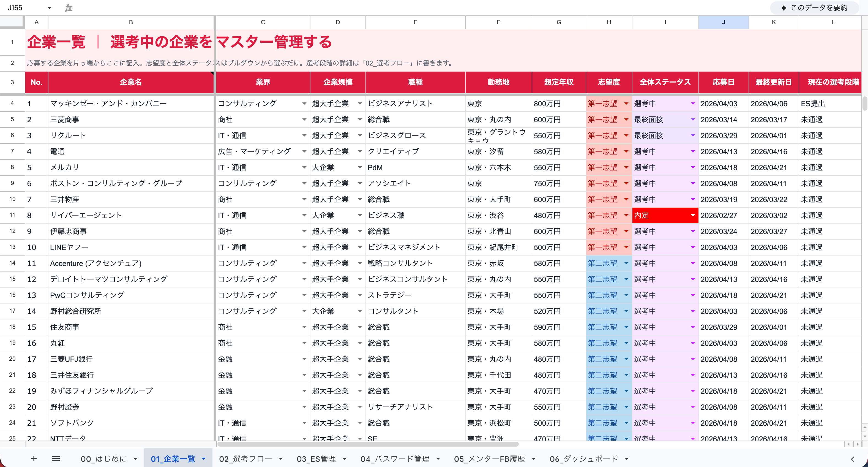The image size is (868, 467).
Task: Click the cell 'リサーチアナリスト'
Action: (415, 407)
